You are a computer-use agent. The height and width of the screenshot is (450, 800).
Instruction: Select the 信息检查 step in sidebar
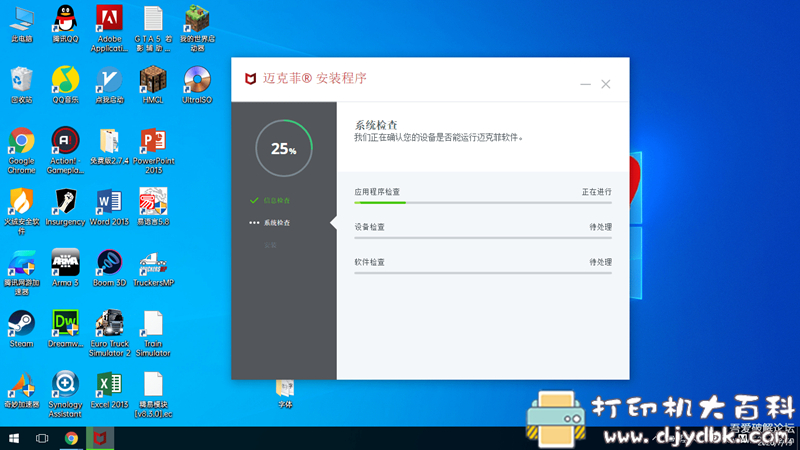270,201
